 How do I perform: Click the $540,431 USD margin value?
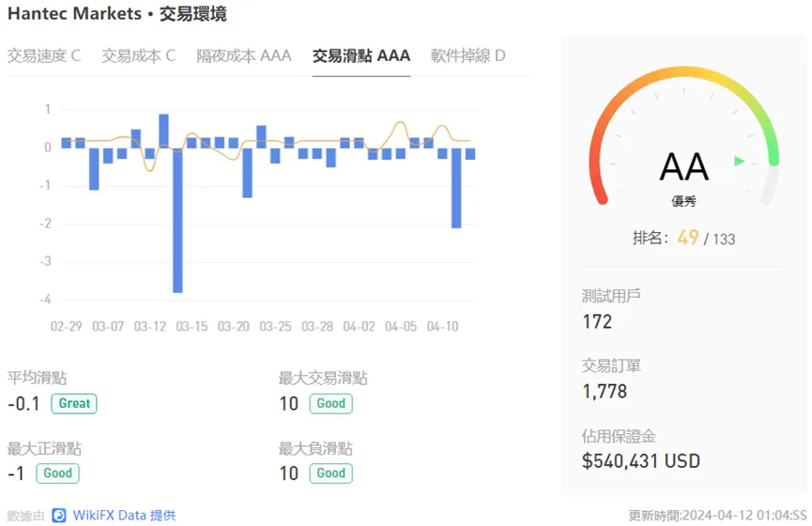[x=641, y=460]
